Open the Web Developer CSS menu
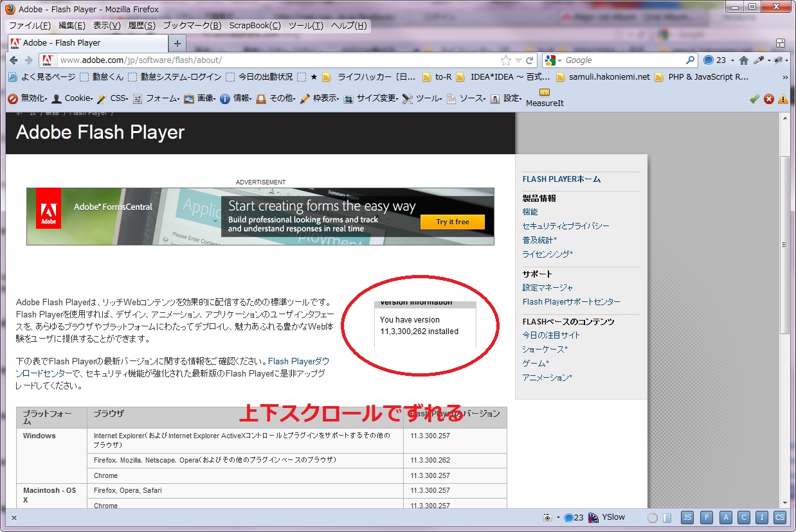Viewport: 796px width, 532px height. (114, 98)
